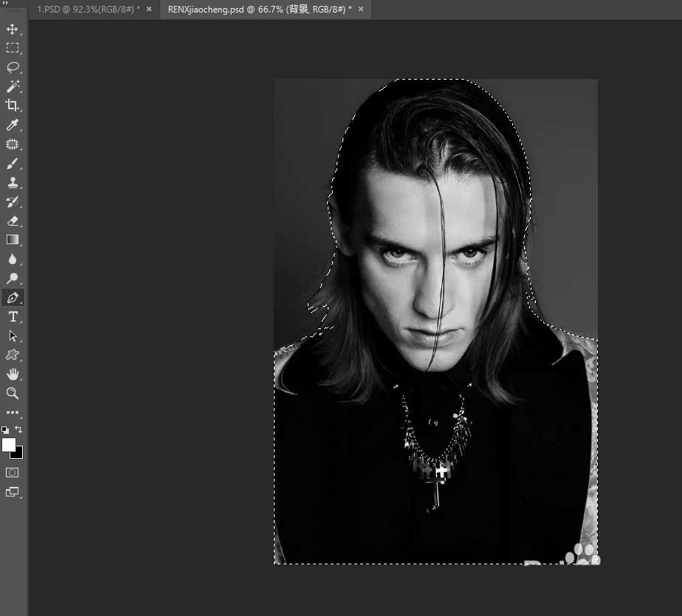This screenshot has height=616, width=682.
Task: Select the Pen tool
Action: [x=12, y=298]
